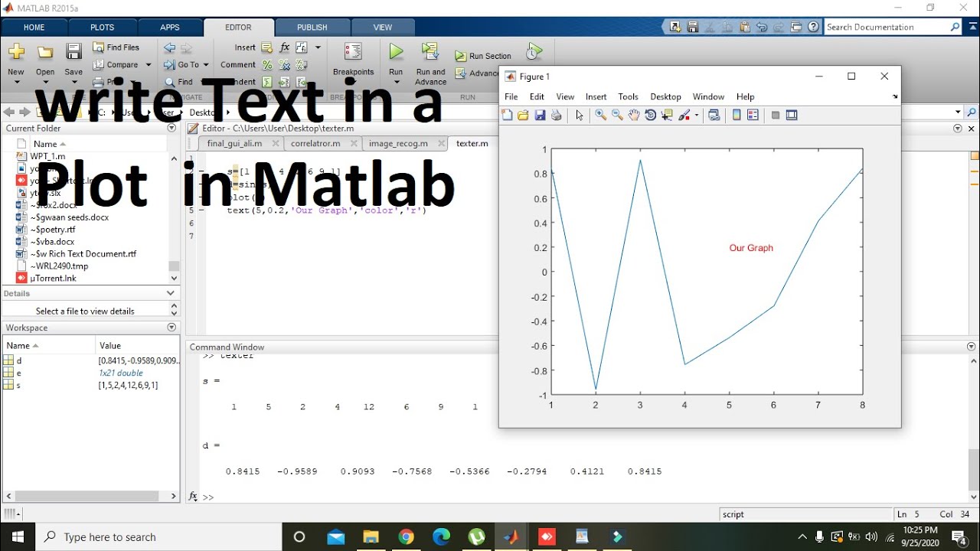Switch to the PLOTS ribbon tab
This screenshot has height=551, width=980.
click(x=103, y=28)
